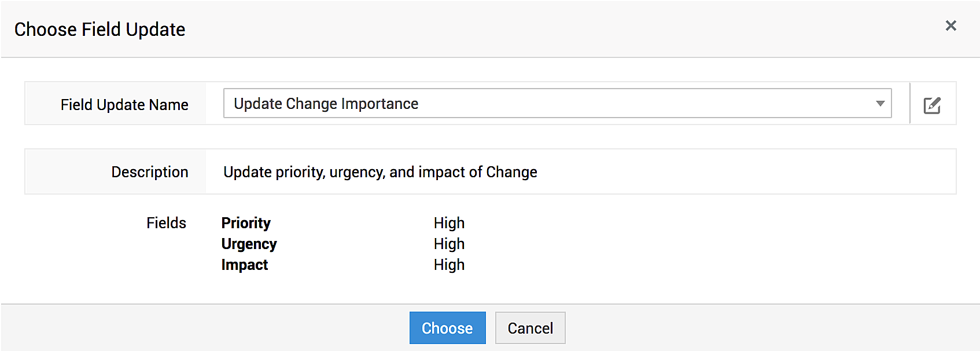Select the description text about Change priority
Viewport: 980px width, 351px height.
(x=380, y=172)
